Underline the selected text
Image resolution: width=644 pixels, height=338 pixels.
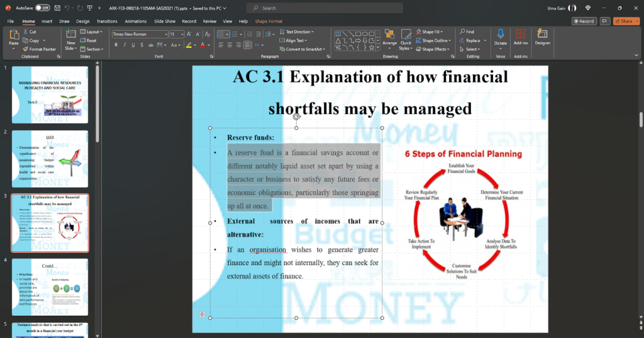pyautogui.click(x=134, y=45)
